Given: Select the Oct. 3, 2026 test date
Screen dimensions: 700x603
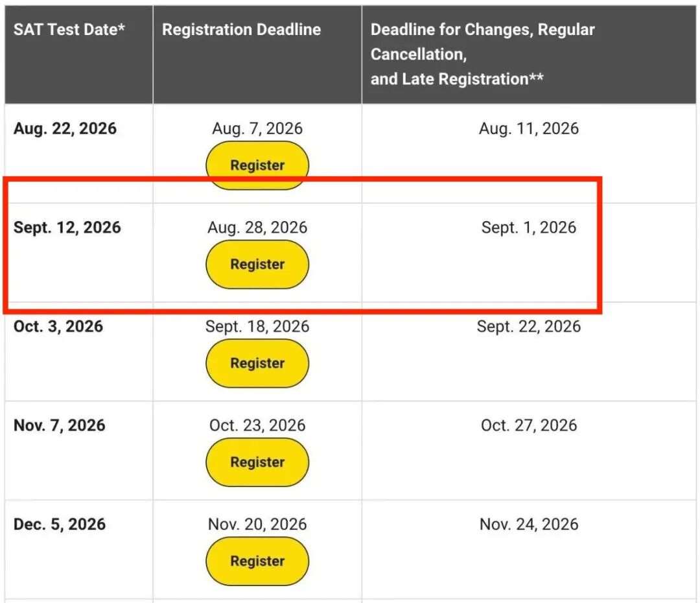Looking at the screenshot, I should (x=58, y=327).
